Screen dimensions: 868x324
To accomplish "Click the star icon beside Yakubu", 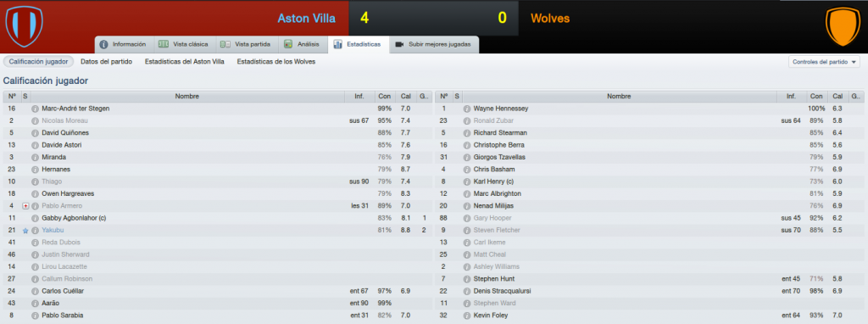I will pos(25,231).
